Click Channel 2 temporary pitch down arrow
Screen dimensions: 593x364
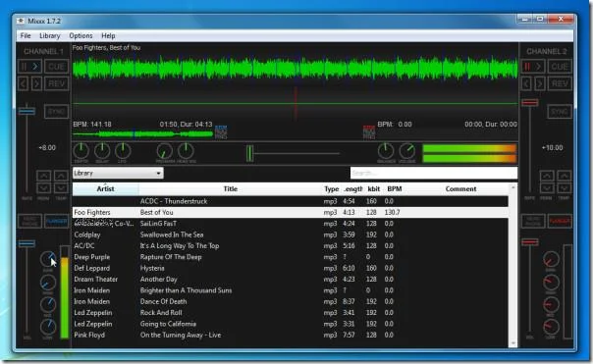tap(564, 187)
